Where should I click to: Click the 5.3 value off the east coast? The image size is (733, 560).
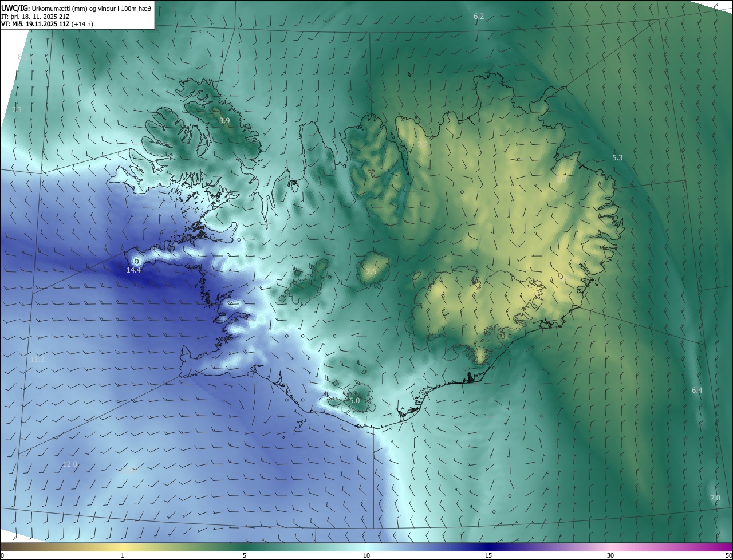coord(617,157)
